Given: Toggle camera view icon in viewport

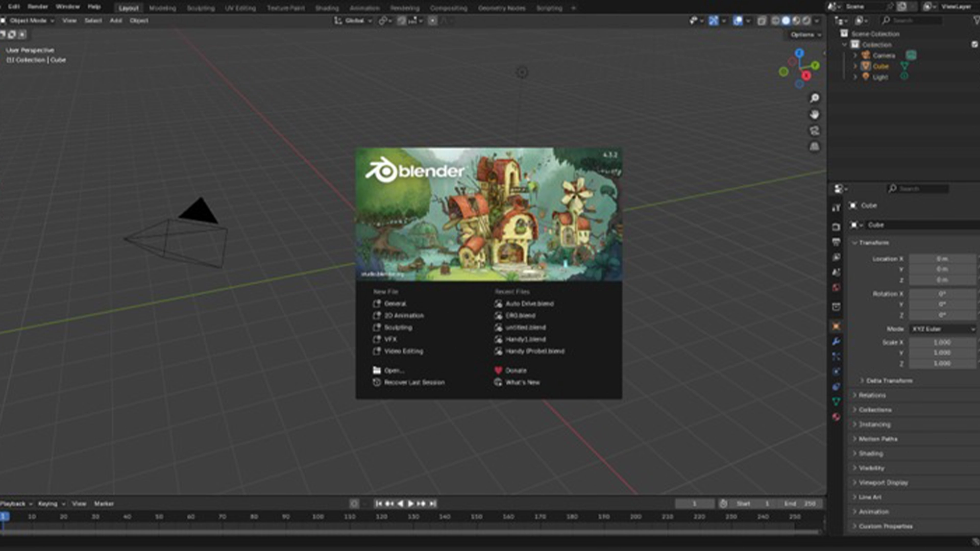Looking at the screenshot, I should coord(815,131).
